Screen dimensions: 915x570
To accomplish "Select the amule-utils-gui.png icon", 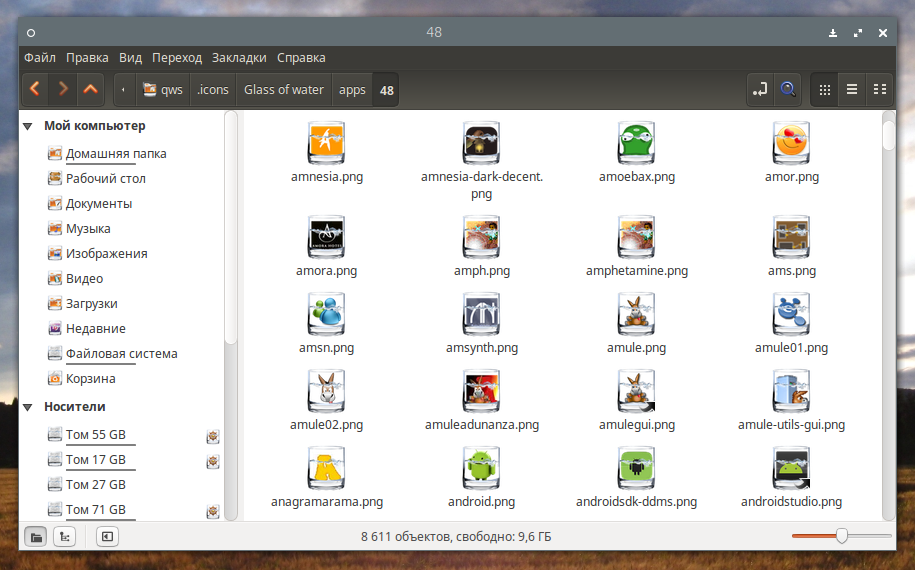I will point(791,391).
